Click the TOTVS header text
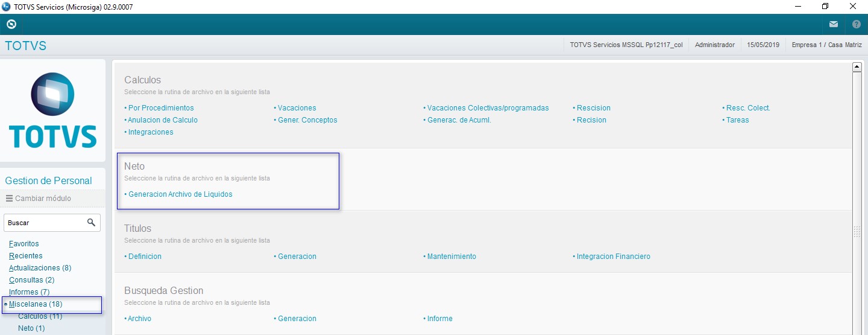The width and height of the screenshot is (868, 335). (x=25, y=46)
